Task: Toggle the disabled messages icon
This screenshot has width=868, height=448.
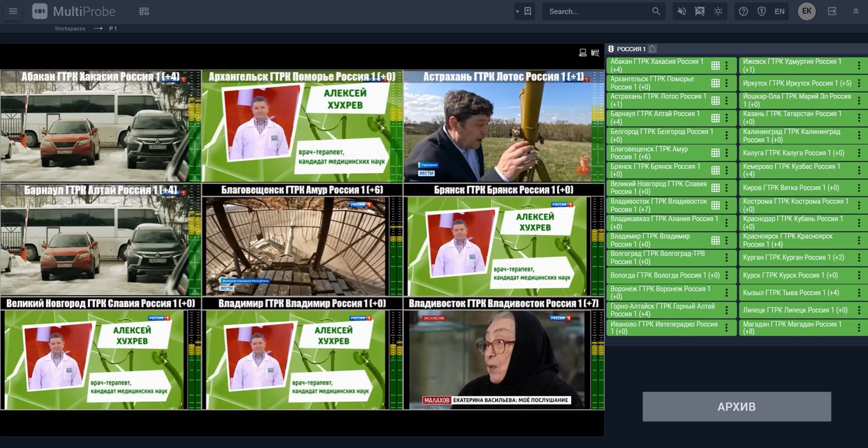Action: tap(700, 11)
